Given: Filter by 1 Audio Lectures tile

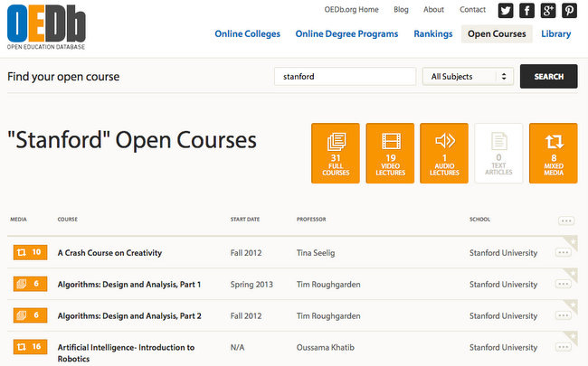Looking at the screenshot, I should [444, 154].
